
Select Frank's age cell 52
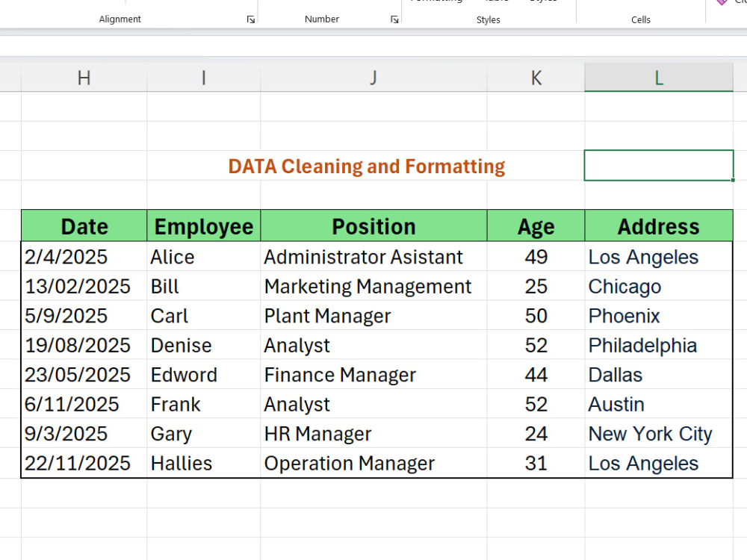536,404
